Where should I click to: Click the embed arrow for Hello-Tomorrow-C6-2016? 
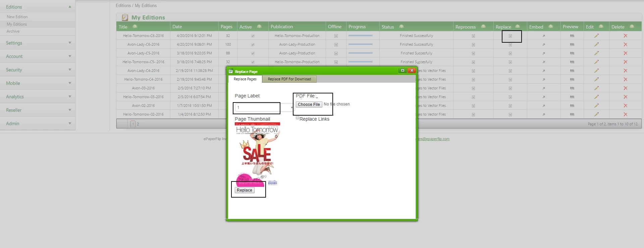[x=544, y=36]
